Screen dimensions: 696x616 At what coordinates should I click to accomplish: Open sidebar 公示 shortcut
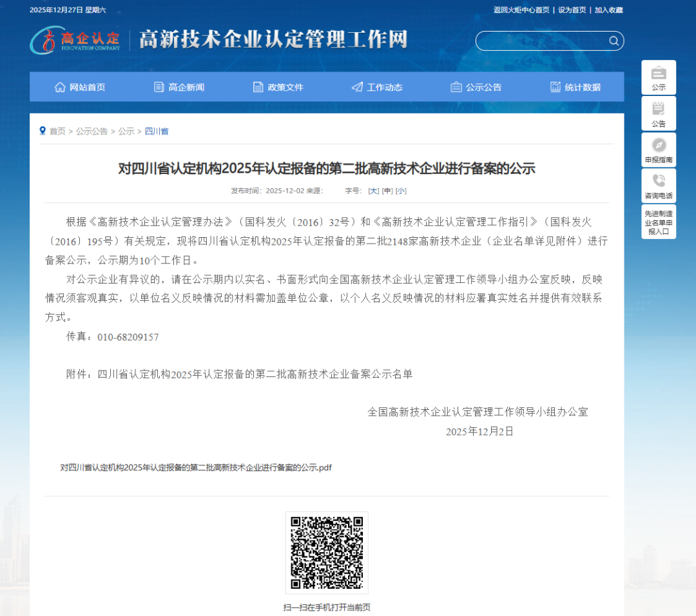click(659, 77)
